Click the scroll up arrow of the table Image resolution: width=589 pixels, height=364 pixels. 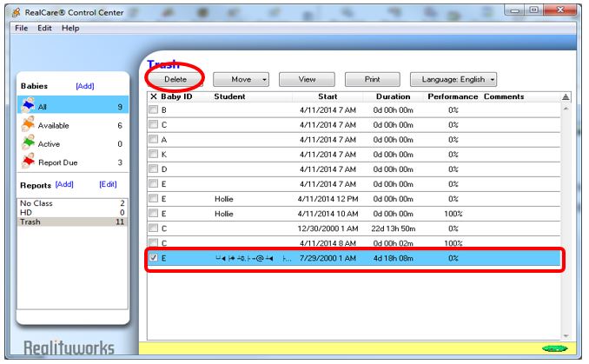[x=566, y=109]
